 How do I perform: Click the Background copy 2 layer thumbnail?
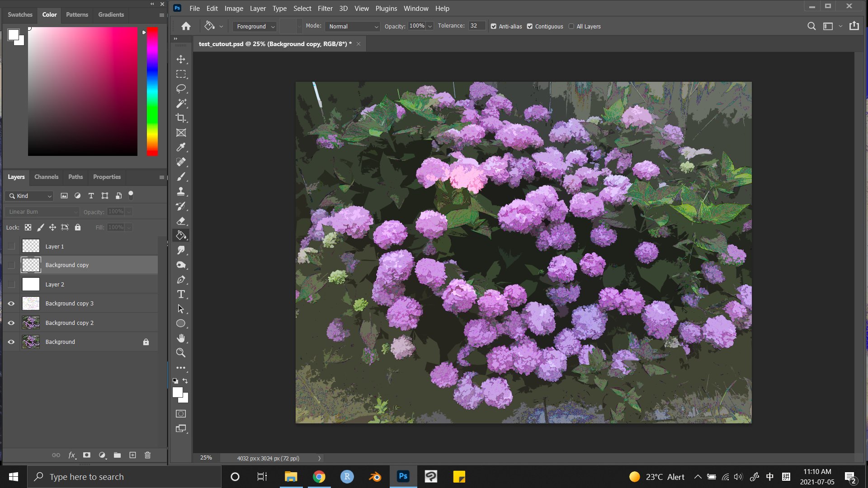(x=31, y=323)
